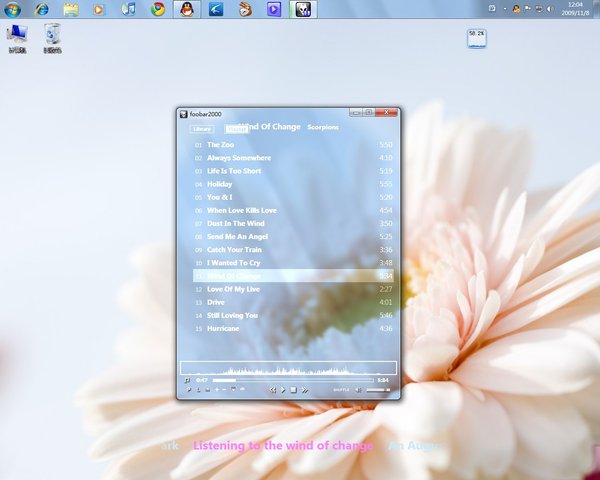
Task: Select track Still Loving You
Action: tap(293, 315)
